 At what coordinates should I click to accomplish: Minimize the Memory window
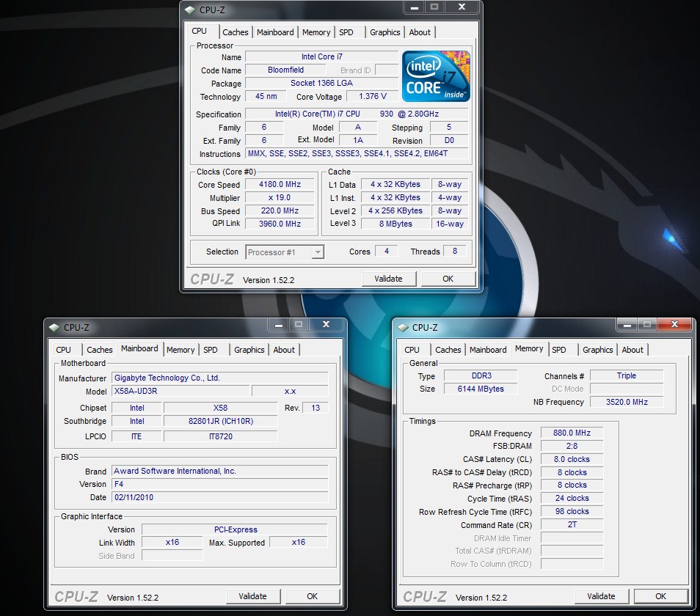click(x=627, y=325)
